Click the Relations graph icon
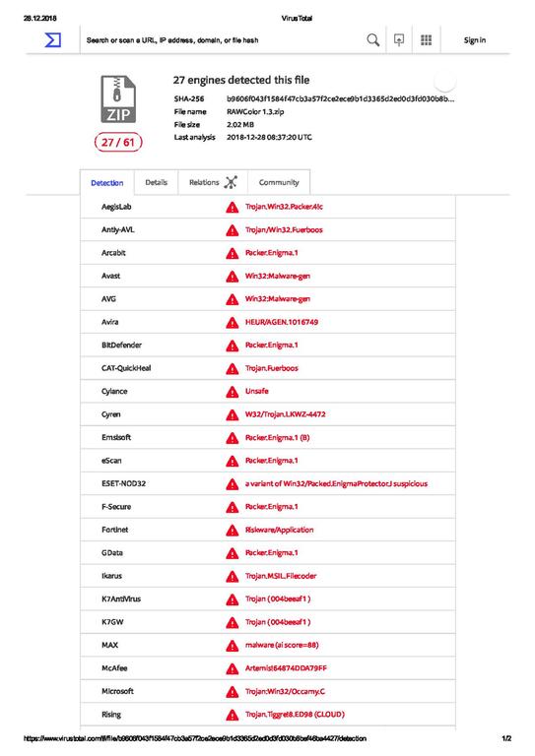535x756 pixels. 232,182
